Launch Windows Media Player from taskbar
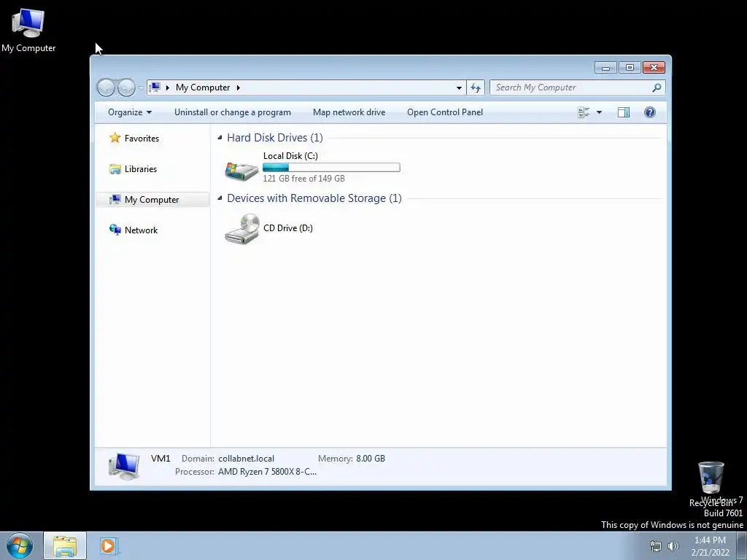The height and width of the screenshot is (560, 747). point(108,545)
